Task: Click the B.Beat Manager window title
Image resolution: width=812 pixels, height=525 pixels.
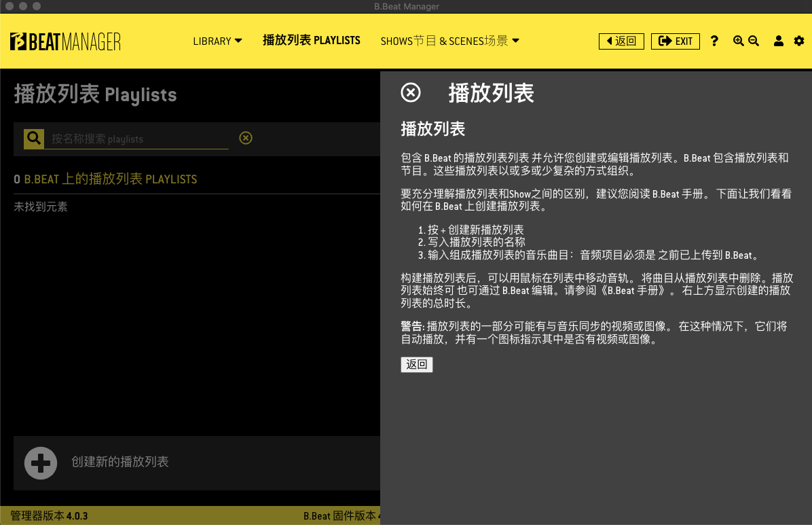Action: (407, 6)
